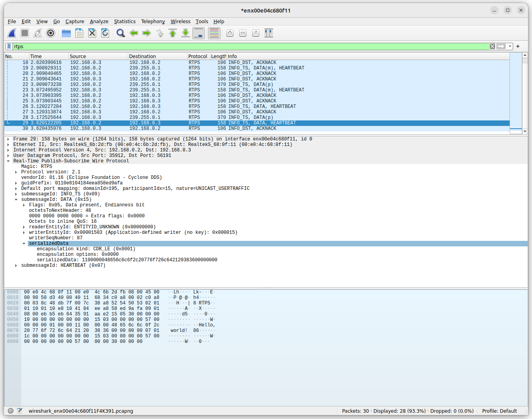Save this capture file
The width and height of the screenshot is (532, 419).
pyautogui.click(x=79, y=33)
